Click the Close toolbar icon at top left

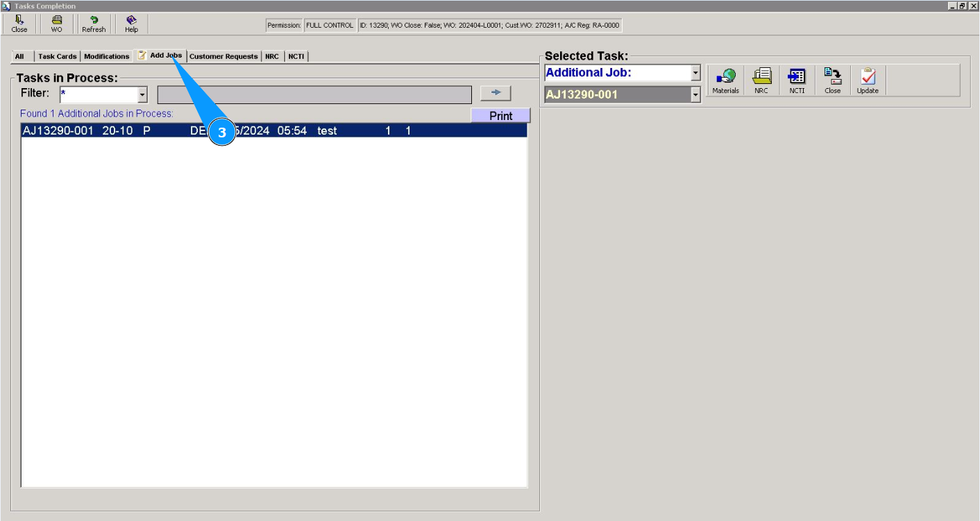[19, 24]
